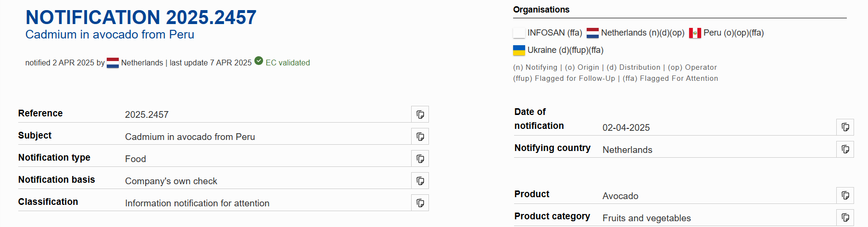
Task: Click the Peru flag in Organisations
Action: [695, 33]
